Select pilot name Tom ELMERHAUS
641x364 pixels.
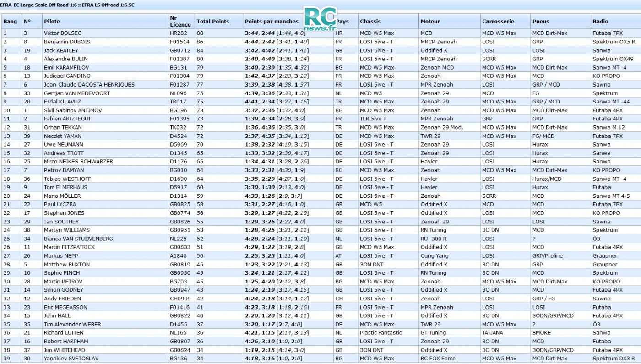pyautogui.click(x=65, y=187)
